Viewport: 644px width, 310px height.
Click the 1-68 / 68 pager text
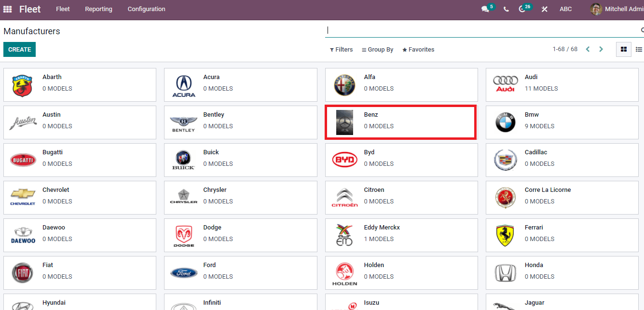[x=565, y=49]
